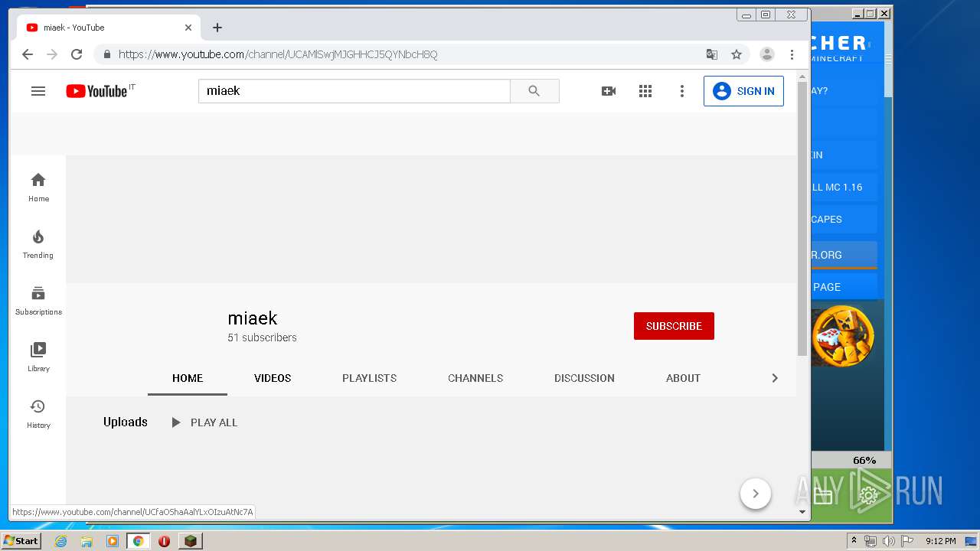Click the 9:12 PM taskbar clock

[x=941, y=541]
